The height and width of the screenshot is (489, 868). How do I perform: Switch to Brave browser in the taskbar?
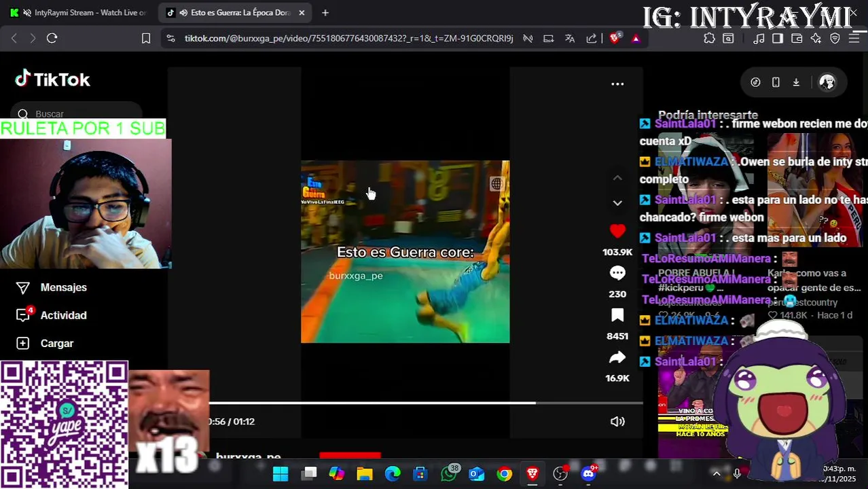(x=532, y=473)
